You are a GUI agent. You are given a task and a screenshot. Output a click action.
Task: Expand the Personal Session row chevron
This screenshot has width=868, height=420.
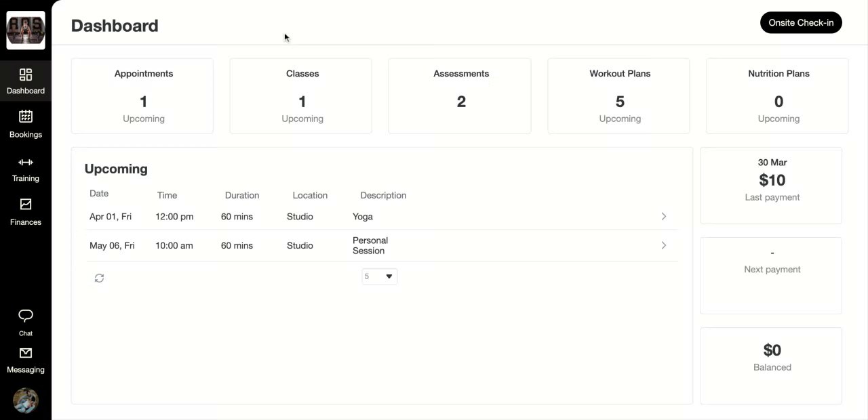pyautogui.click(x=664, y=245)
